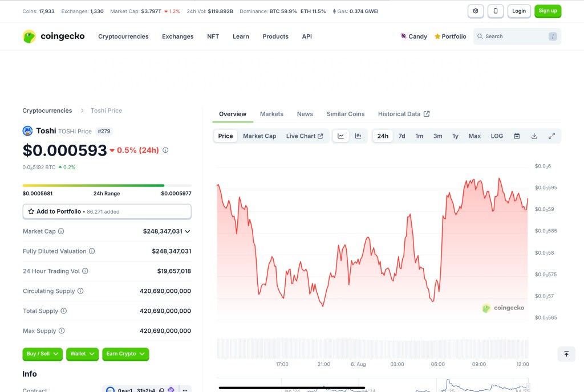Click the Add to Portfolio button
584x392 pixels.
click(x=107, y=211)
